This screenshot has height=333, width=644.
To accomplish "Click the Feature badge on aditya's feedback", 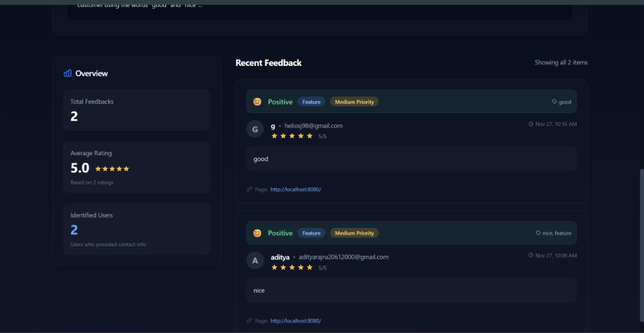I will (x=311, y=233).
